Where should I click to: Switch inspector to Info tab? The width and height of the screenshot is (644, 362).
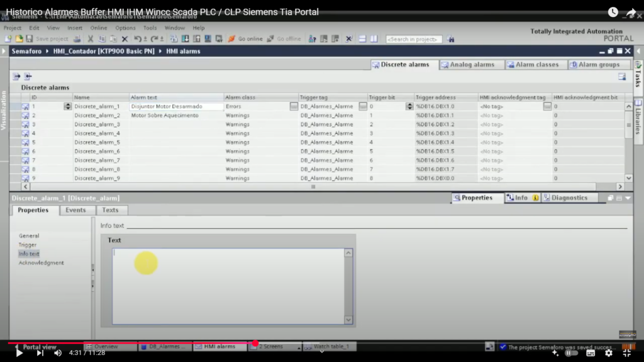[x=523, y=198]
